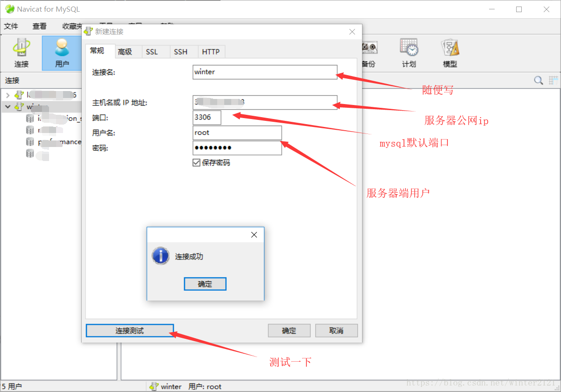Click the search magnifier icon
Viewport: 561px width, 392px height.
coord(538,80)
